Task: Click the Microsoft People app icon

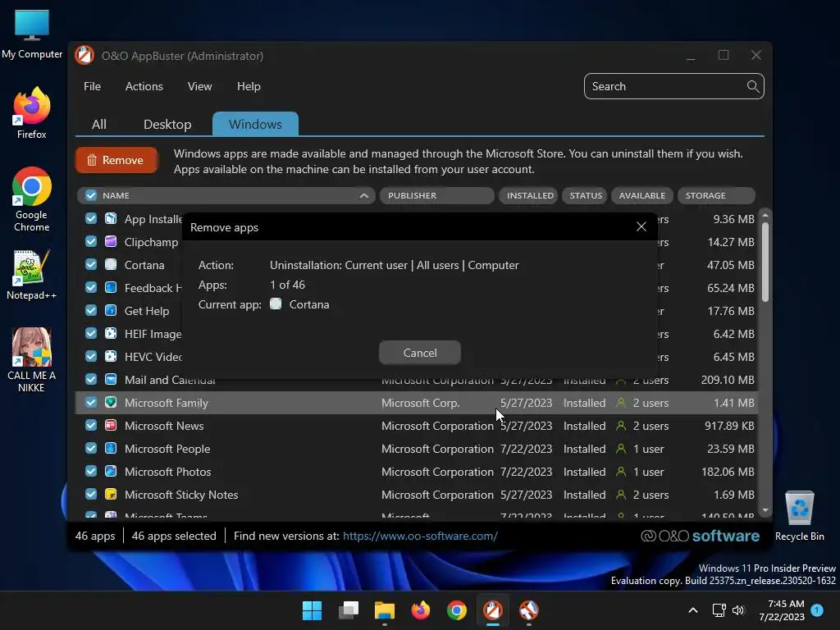Action: (x=111, y=449)
